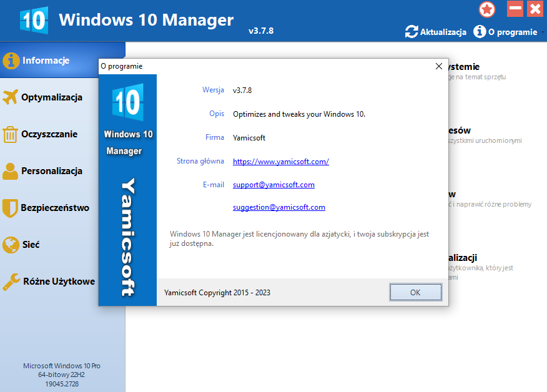Click the Aktualizacja refresh icon
Image resolution: width=547 pixels, height=392 pixels.
click(411, 32)
